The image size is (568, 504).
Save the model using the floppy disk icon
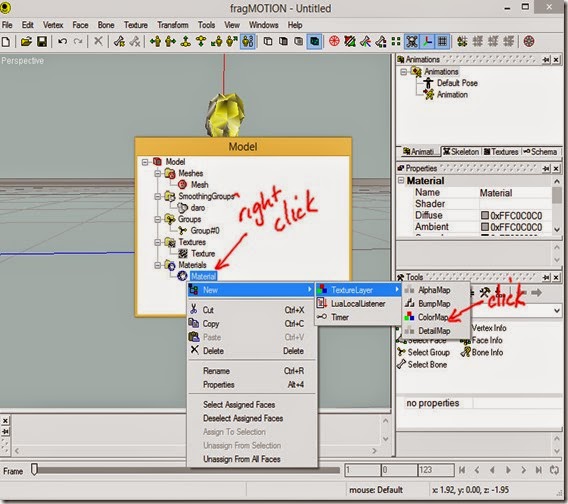click(42, 42)
